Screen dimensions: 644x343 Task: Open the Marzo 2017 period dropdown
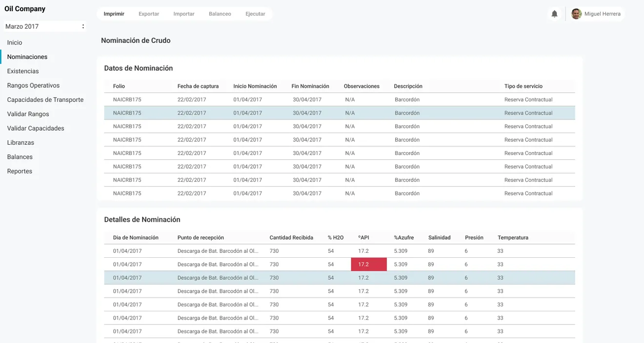point(44,26)
